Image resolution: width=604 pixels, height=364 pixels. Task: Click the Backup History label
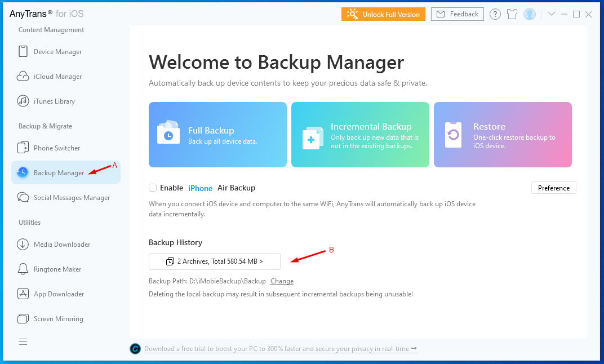pos(175,242)
